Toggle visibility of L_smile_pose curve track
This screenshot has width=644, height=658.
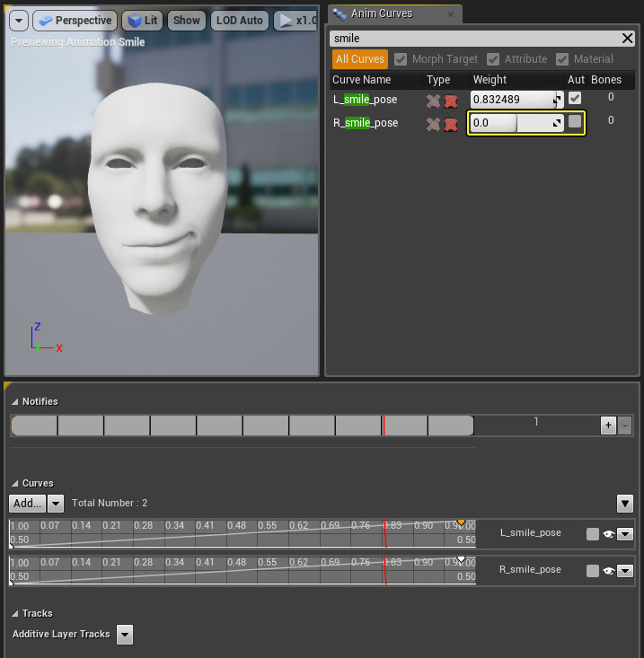pos(608,534)
